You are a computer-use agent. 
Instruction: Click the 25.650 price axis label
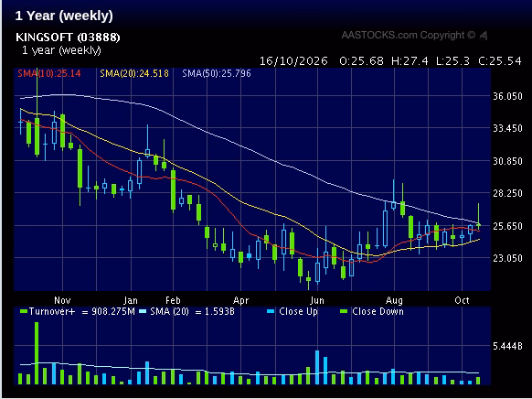click(507, 226)
